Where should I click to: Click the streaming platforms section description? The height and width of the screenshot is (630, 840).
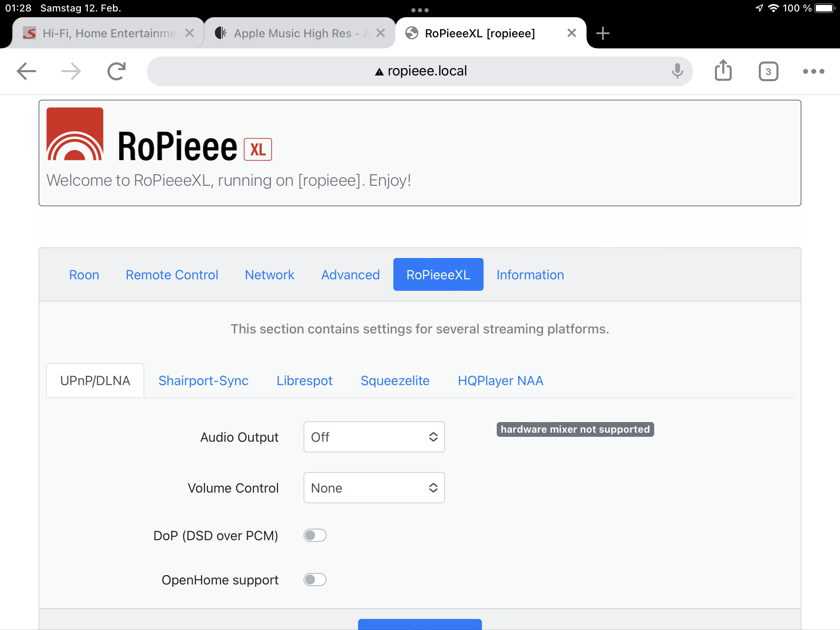(x=420, y=329)
